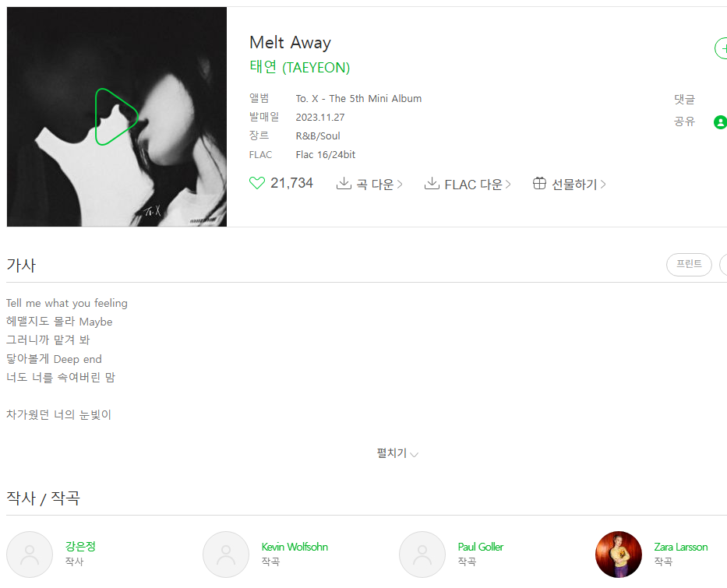Click 강은정 lyricist name
This screenshot has width=727, height=588.
80,546
